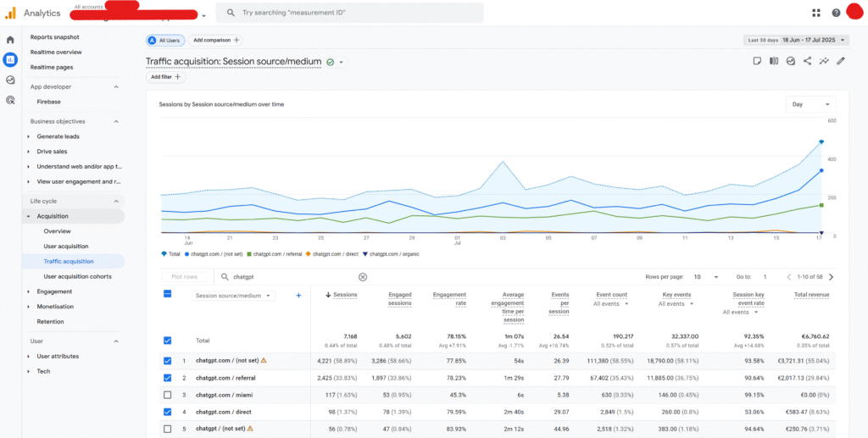Sort by Total revenue column header
Screen dimensions: 868x438
tap(811, 296)
